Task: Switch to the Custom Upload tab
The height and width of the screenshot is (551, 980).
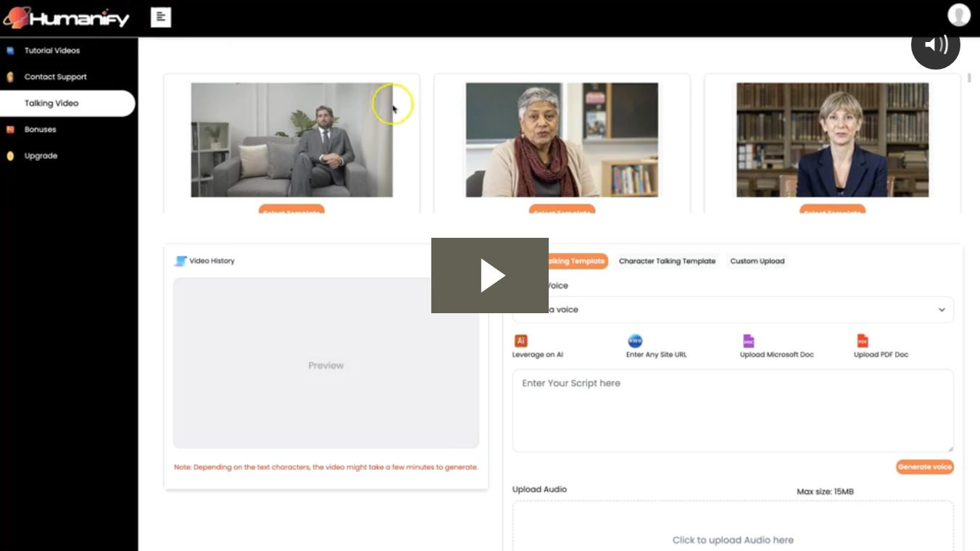Action: coord(757,261)
